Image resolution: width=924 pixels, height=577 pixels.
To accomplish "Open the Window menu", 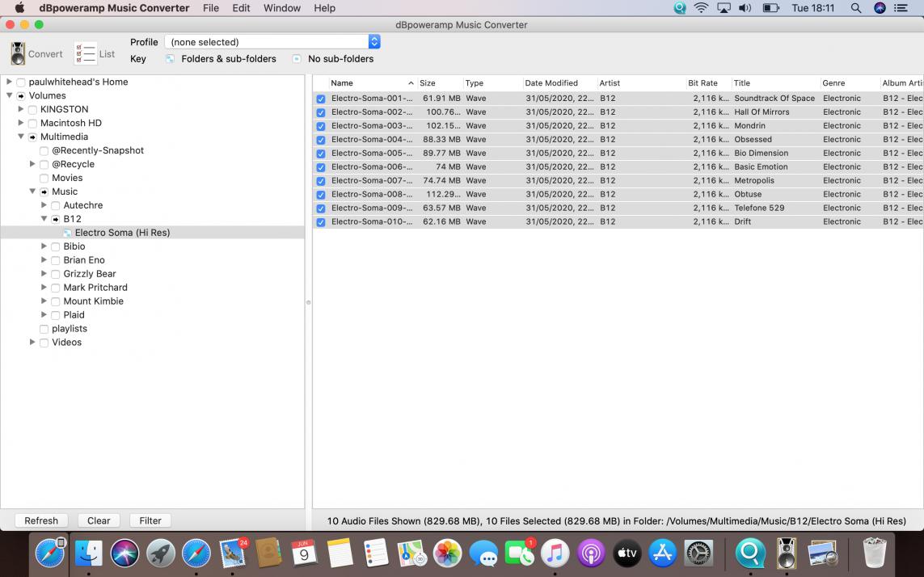I will coord(282,8).
